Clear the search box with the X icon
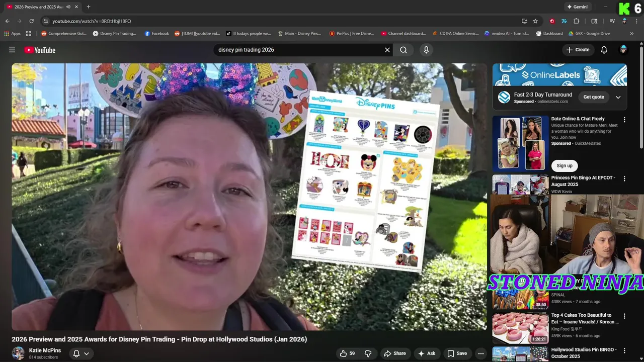 tap(387, 50)
